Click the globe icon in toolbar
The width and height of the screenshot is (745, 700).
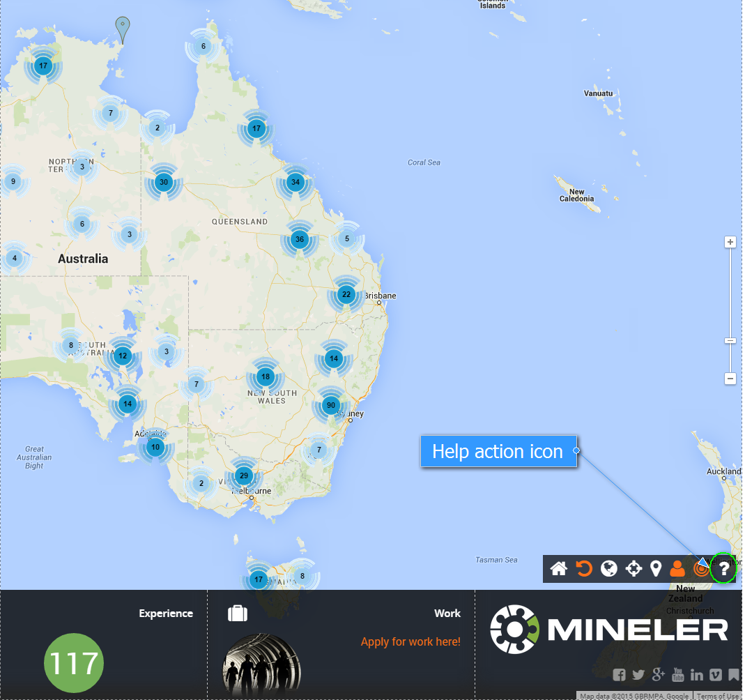pos(609,569)
